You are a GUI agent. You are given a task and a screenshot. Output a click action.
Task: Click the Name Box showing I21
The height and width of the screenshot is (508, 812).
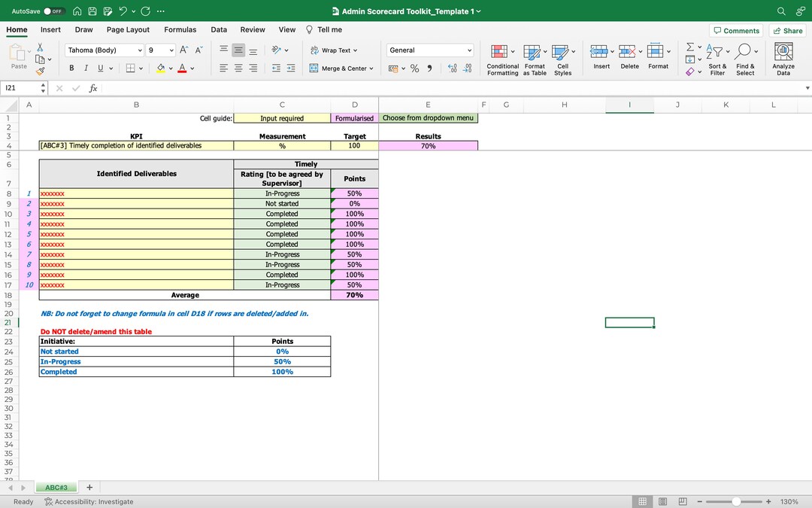point(20,88)
